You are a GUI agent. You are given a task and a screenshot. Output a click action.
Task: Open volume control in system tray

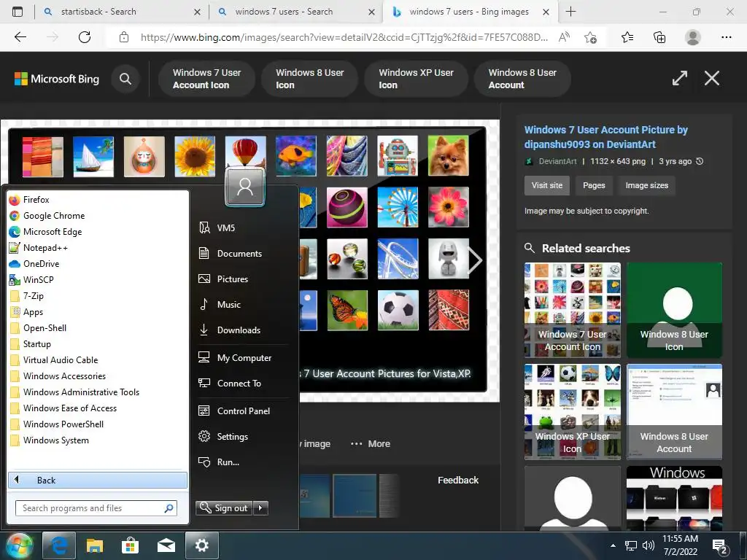648,545
